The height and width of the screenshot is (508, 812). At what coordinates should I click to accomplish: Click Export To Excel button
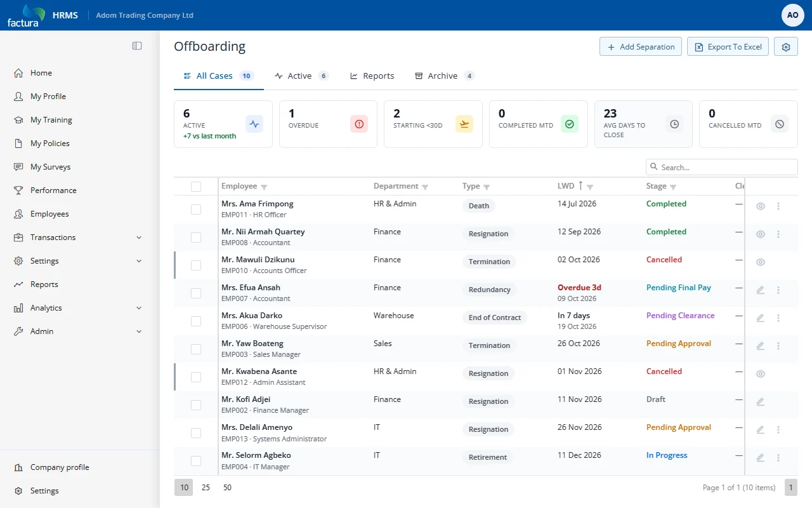point(728,47)
